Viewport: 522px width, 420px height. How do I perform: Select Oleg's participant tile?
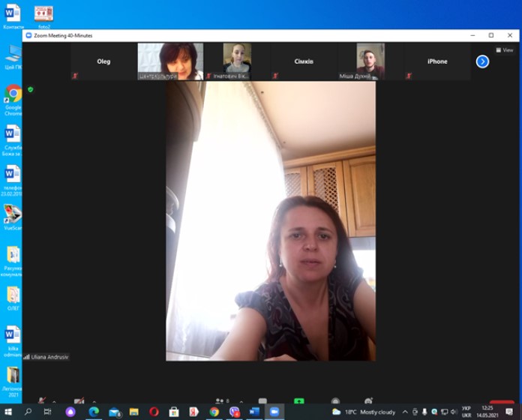click(103, 61)
